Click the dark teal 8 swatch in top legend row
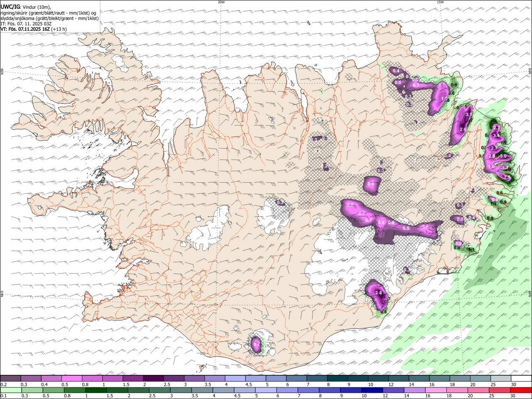532x399 pixels. [x=337, y=379]
